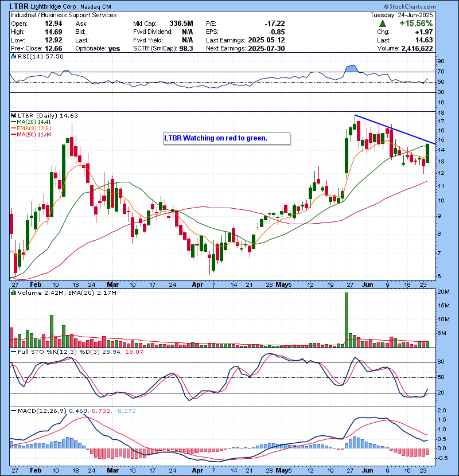The height and width of the screenshot is (476, 459).
Task: Click the MACD value 0.460 in the label
Action: click(x=78, y=411)
